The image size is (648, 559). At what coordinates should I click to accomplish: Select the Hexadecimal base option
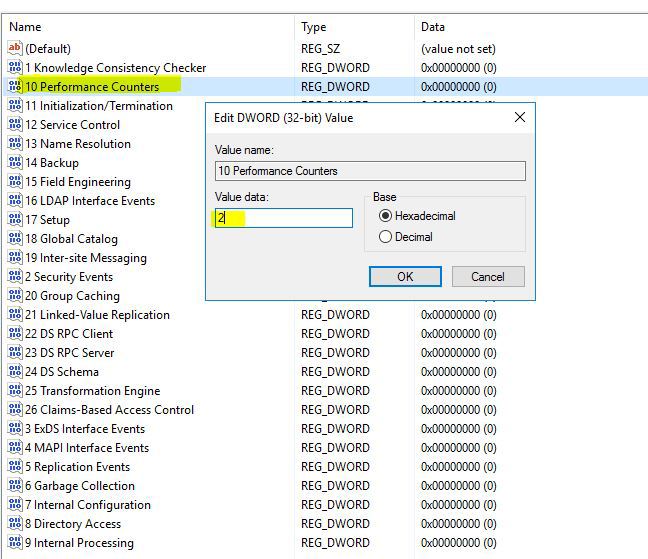pyautogui.click(x=417, y=216)
